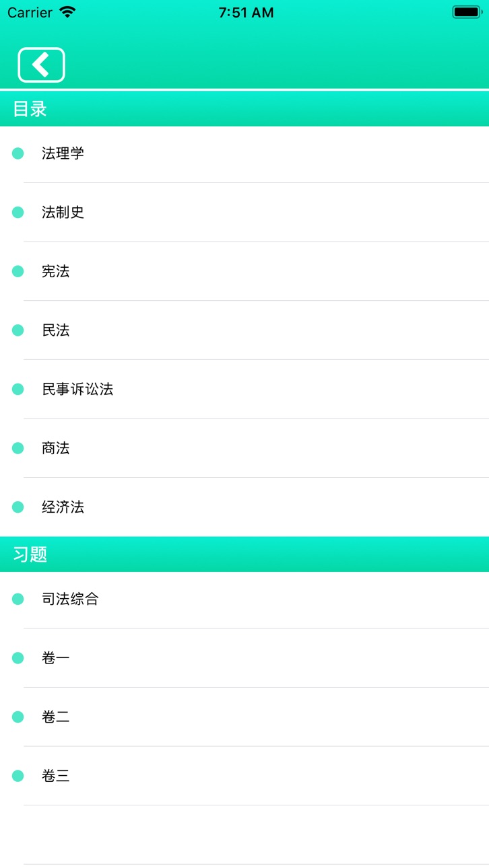Viewport: 489px width, 868px height.
Task: Select the 卷三 exercise set
Action: 244,776
